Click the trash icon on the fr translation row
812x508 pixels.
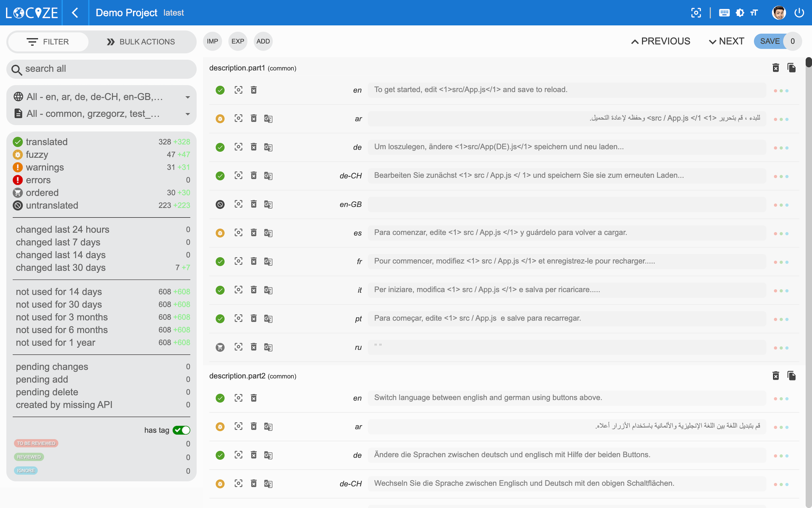(254, 261)
